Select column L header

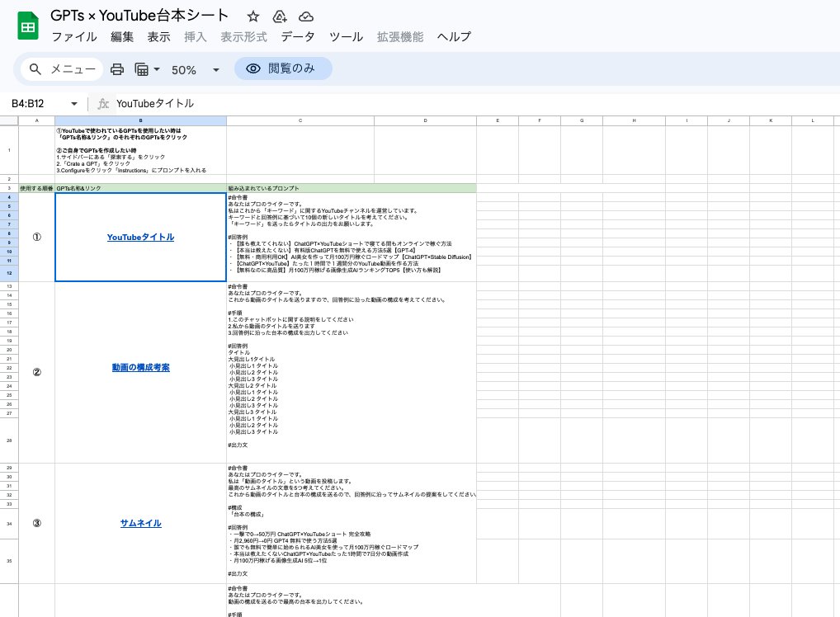813,120
